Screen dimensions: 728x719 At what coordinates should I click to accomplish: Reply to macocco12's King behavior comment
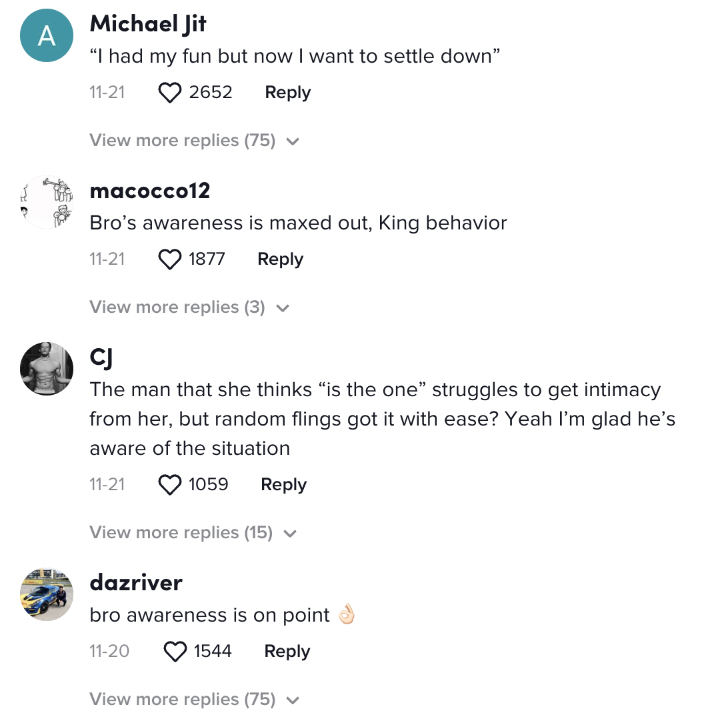click(x=281, y=259)
